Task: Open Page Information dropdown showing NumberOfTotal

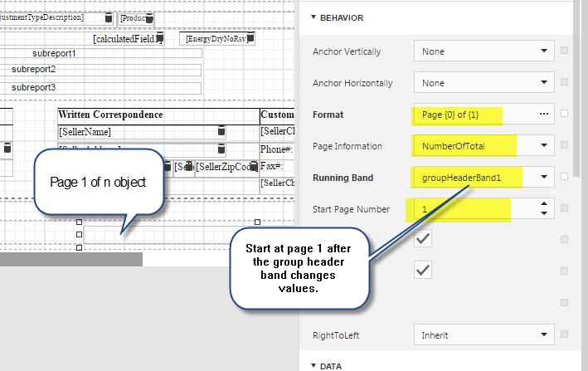Action: coord(544,146)
